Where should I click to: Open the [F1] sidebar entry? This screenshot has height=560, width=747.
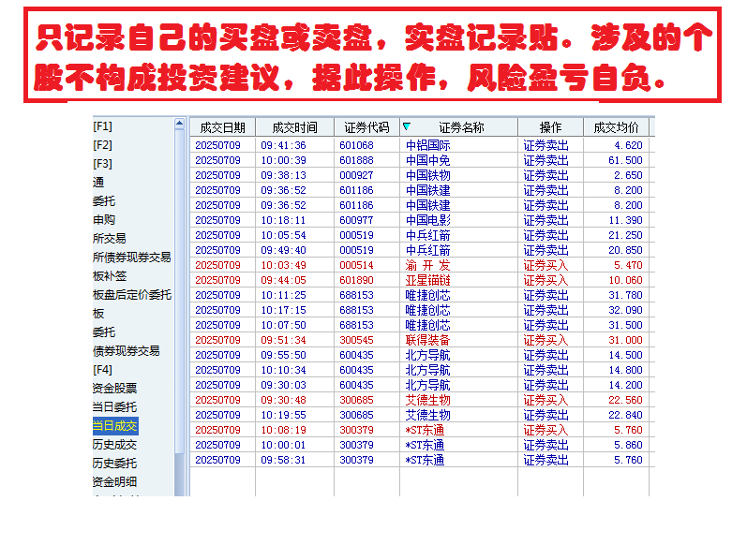point(102,126)
